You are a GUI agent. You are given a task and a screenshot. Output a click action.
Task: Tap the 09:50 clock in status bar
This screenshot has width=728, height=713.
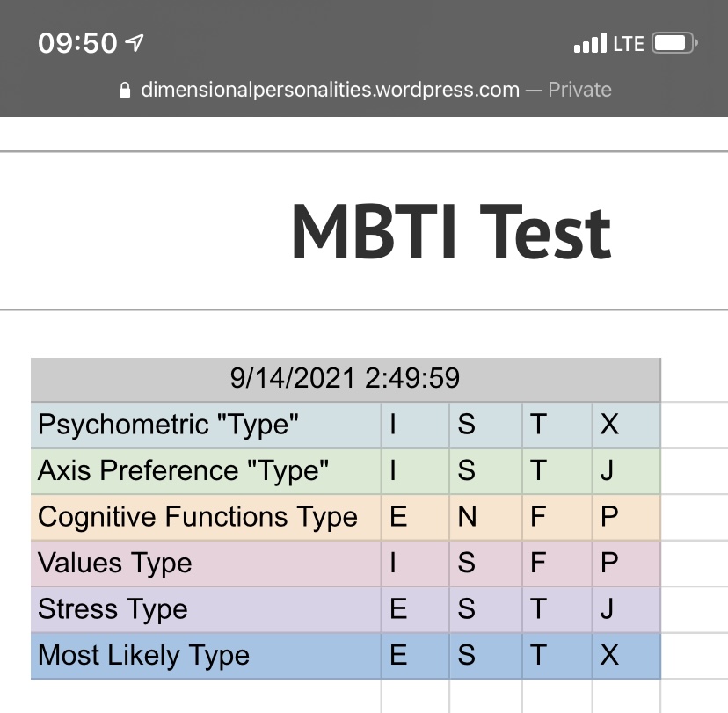(x=77, y=43)
